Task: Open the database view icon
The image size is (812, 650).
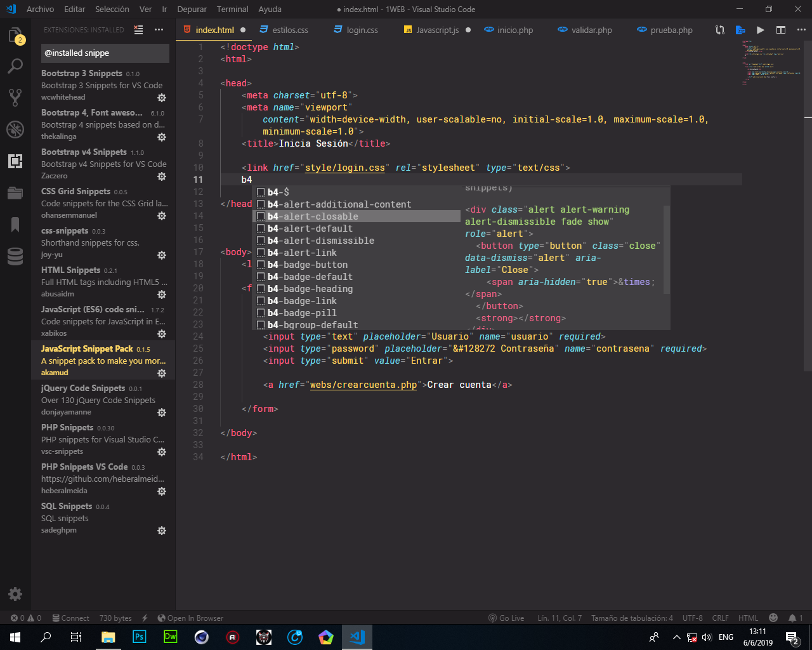Action: (x=15, y=256)
